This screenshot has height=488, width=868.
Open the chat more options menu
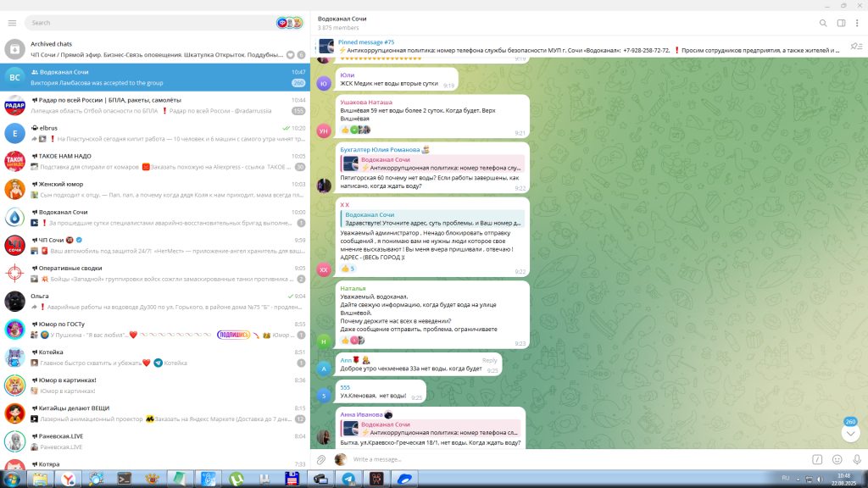pos(856,23)
